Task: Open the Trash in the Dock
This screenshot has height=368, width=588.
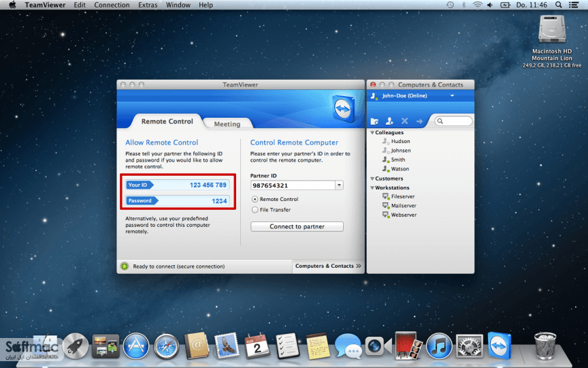Action: (x=545, y=346)
